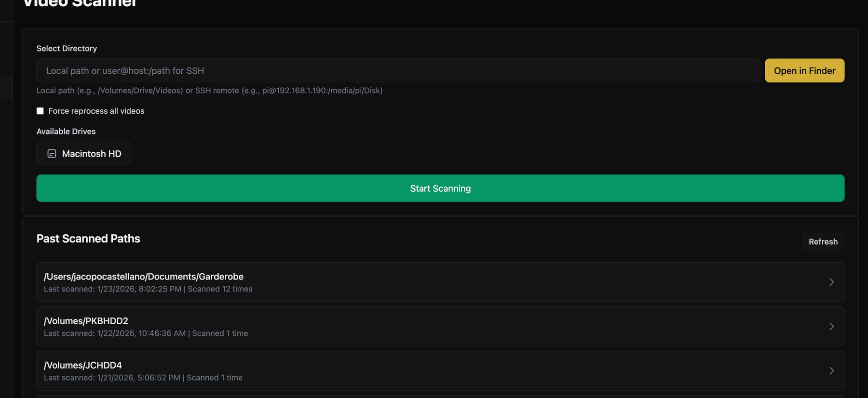Expand the Garderobe path chevron arrow

pos(831,282)
